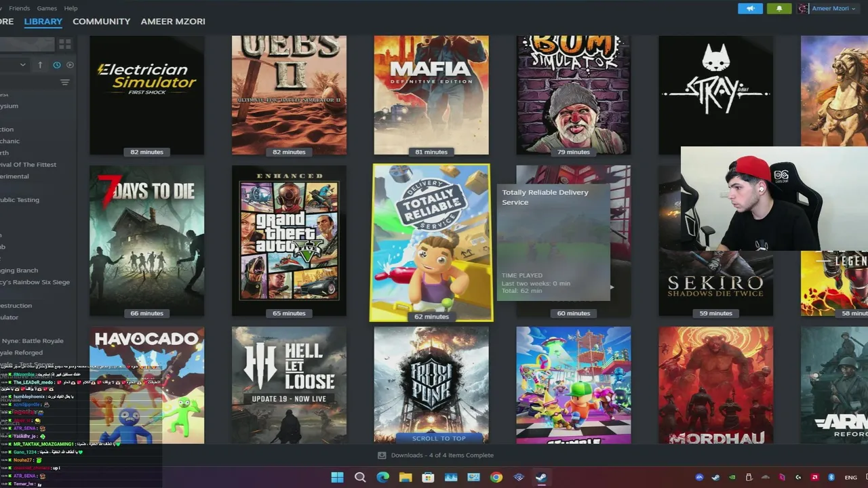This screenshot has height=488, width=868.
Task: Click '82 minutes' label under Electrician Simulator
Action: [146, 152]
